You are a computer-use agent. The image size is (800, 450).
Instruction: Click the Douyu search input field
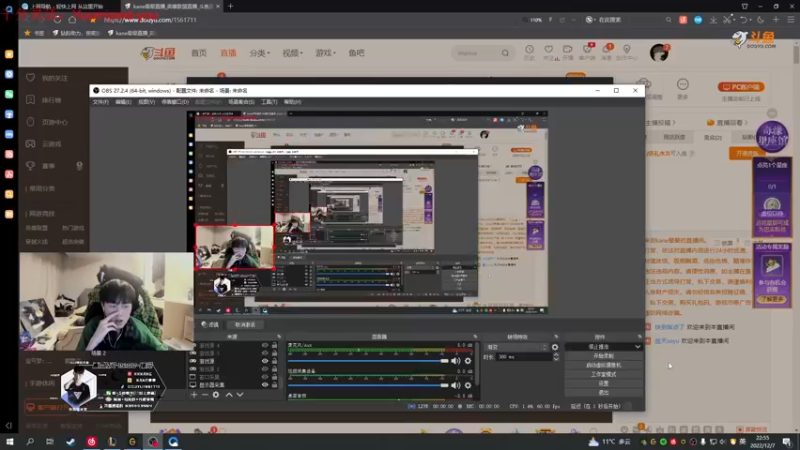click(x=476, y=53)
